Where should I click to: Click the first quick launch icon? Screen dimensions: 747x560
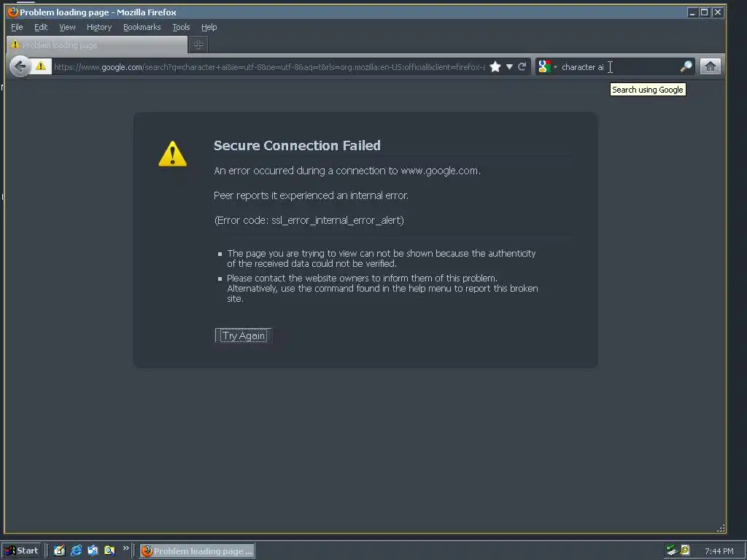59,551
